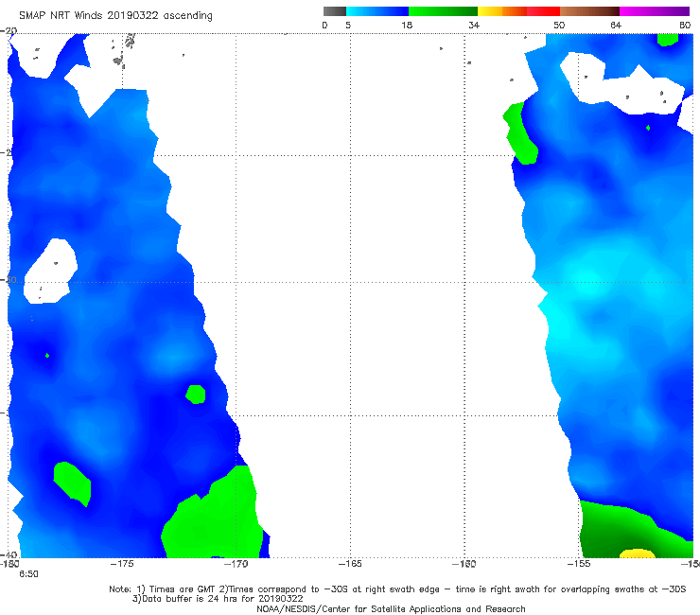
Task: Click the colorbar label "18"
Action: pos(407,25)
